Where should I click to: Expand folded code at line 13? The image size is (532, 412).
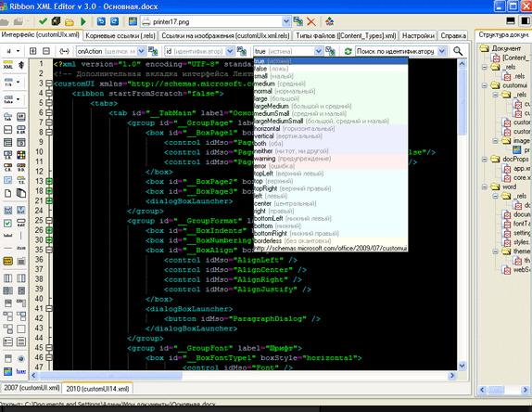point(49,181)
